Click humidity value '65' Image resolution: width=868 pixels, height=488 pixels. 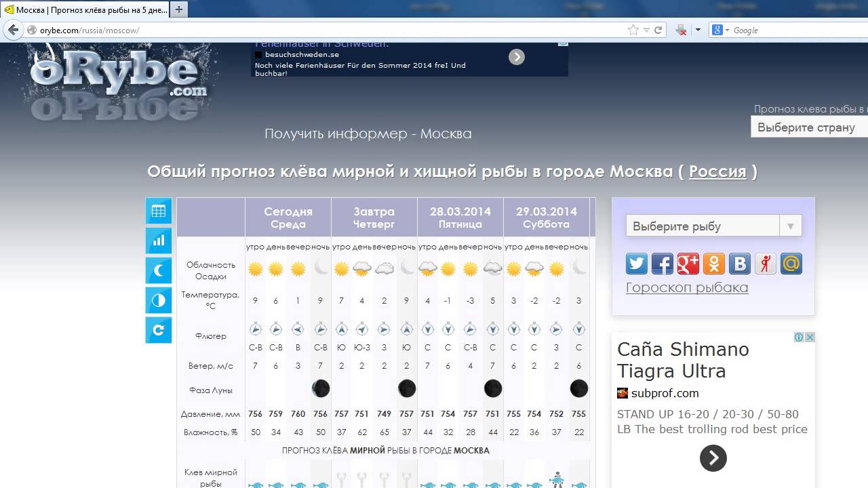click(x=384, y=432)
